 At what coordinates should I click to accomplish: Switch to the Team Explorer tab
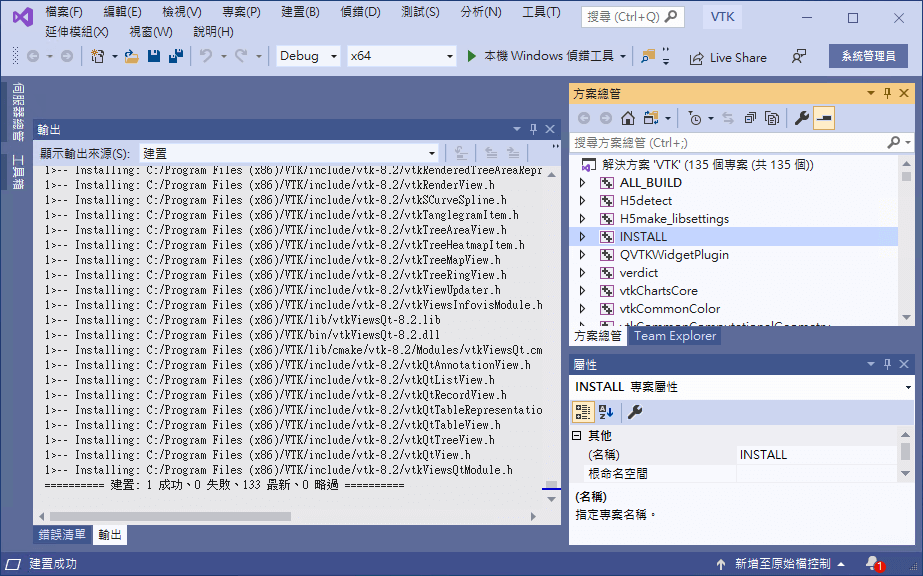tap(675, 336)
